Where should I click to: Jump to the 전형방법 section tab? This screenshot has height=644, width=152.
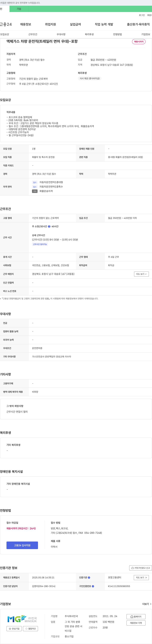pyautogui.click(x=117, y=34)
